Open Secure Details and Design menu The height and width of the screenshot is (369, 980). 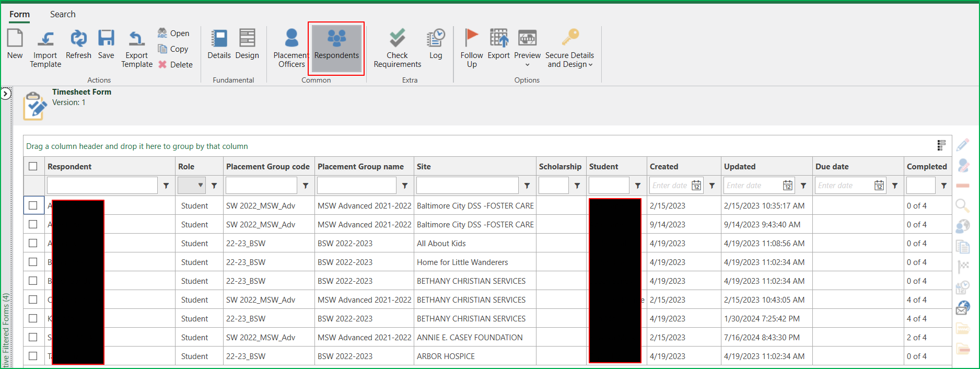(569, 49)
